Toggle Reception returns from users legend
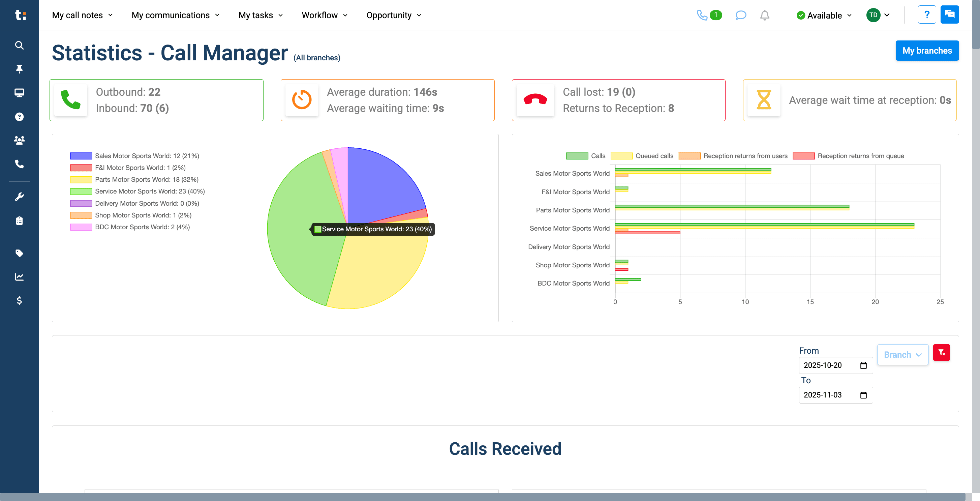Viewport: 980px width, 501px height. pyautogui.click(x=733, y=156)
